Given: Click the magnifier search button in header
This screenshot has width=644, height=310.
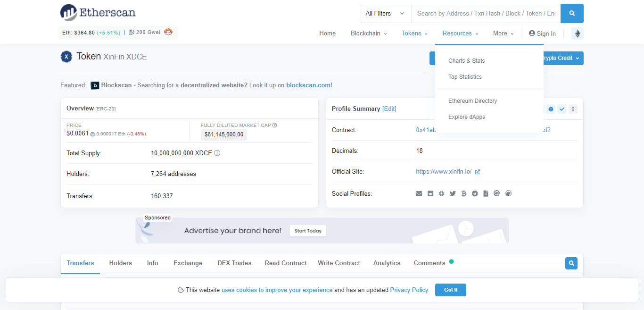Looking at the screenshot, I should click(x=572, y=13).
